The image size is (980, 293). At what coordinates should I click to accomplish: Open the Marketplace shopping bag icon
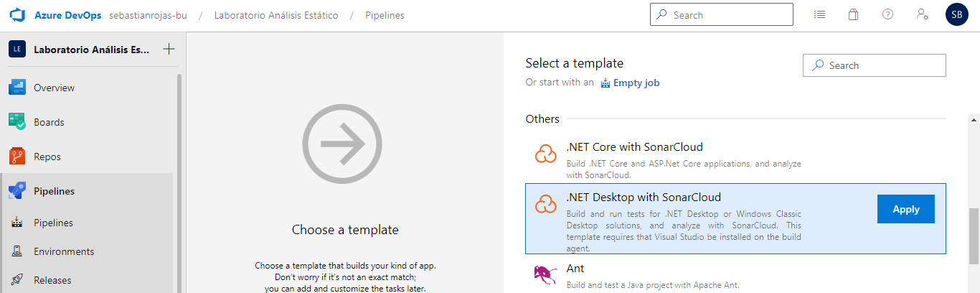(x=853, y=14)
